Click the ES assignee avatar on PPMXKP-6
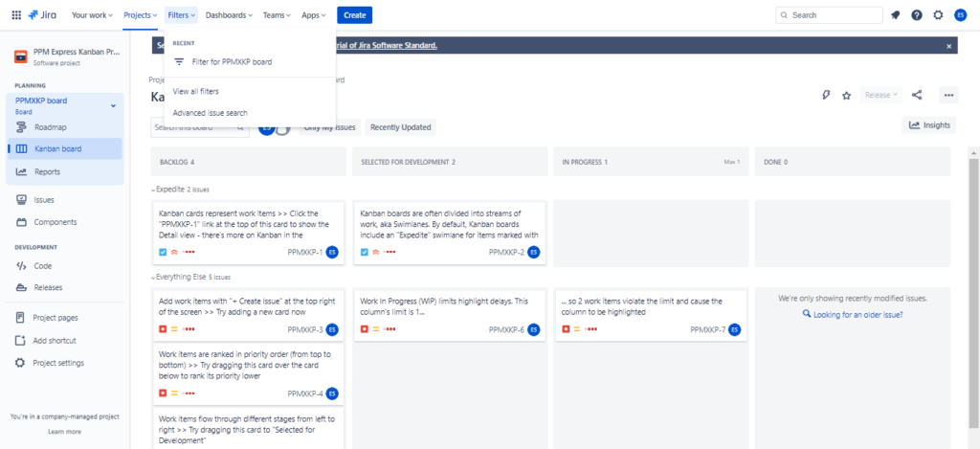980x449 pixels. (534, 329)
